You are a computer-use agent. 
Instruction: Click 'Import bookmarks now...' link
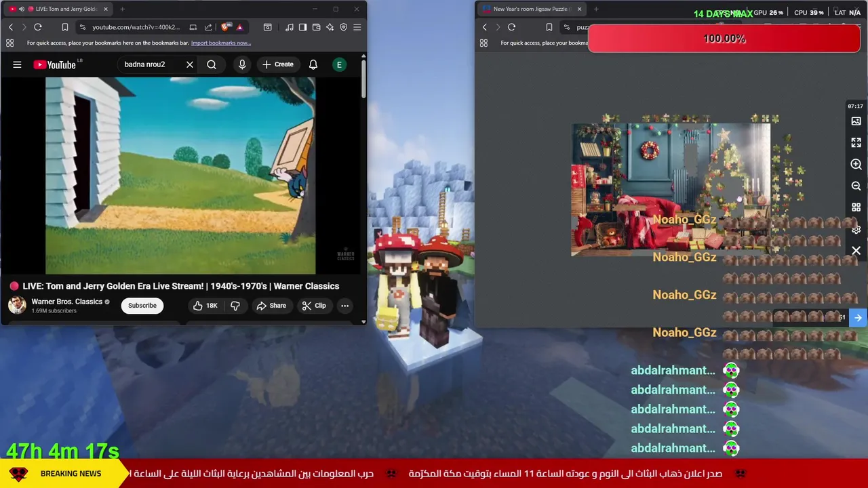click(x=221, y=43)
